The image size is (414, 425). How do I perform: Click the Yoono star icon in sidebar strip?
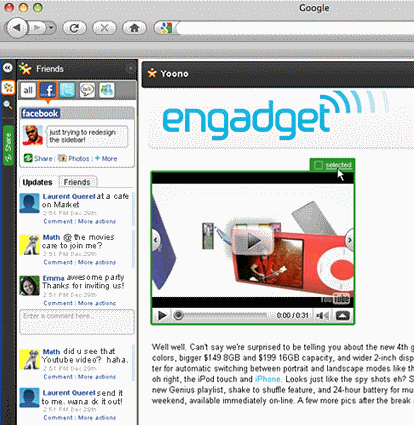point(8,88)
